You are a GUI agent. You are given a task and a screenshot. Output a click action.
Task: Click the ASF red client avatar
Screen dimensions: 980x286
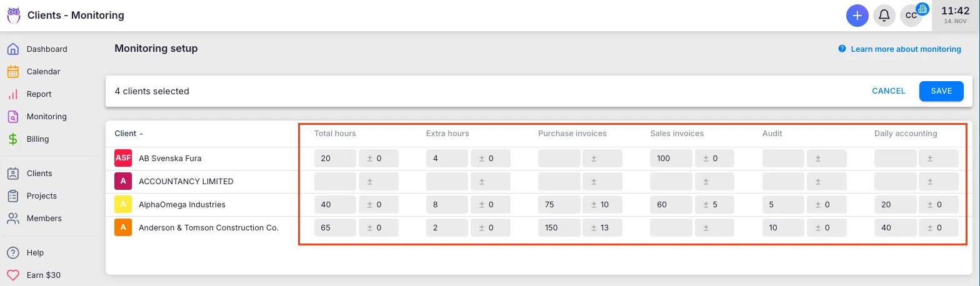click(123, 159)
